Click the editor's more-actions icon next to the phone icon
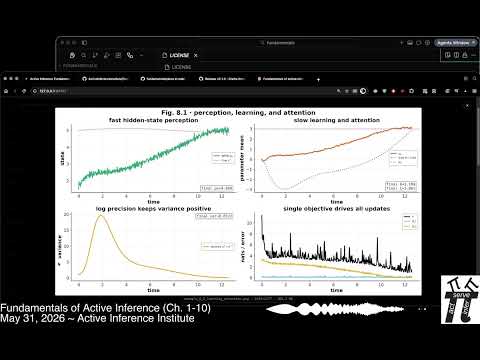The width and height of the screenshot is (480, 360). coord(141,55)
